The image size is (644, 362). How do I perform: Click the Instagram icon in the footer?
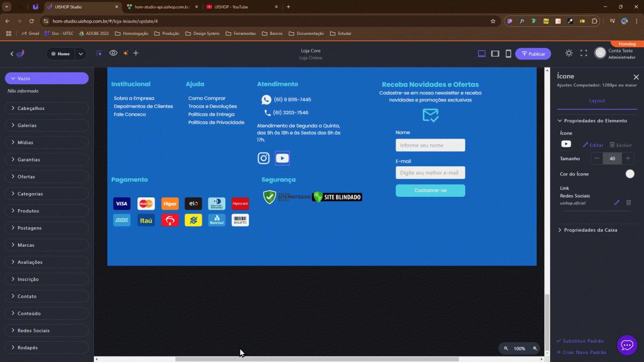click(264, 158)
